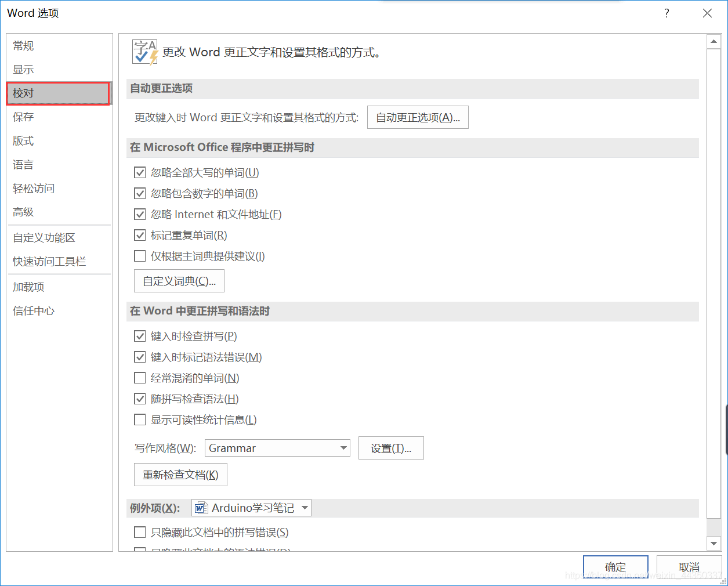Switch to the 版式 category
The width and height of the screenshot is (728, 586).
coord(59,141)
